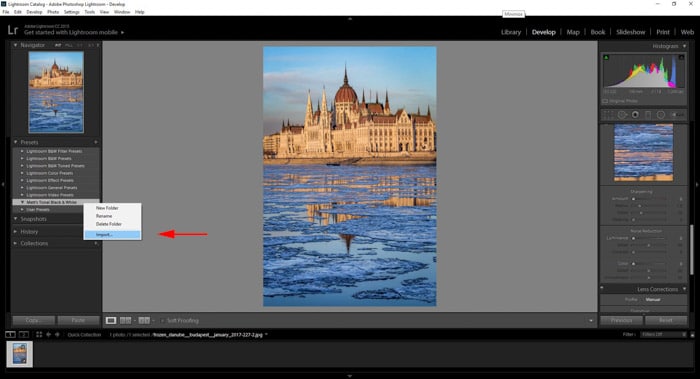Select the Graduated Filter tool icon
The width and height of the screenshot is (700, 379).
(x=648, y=115)
